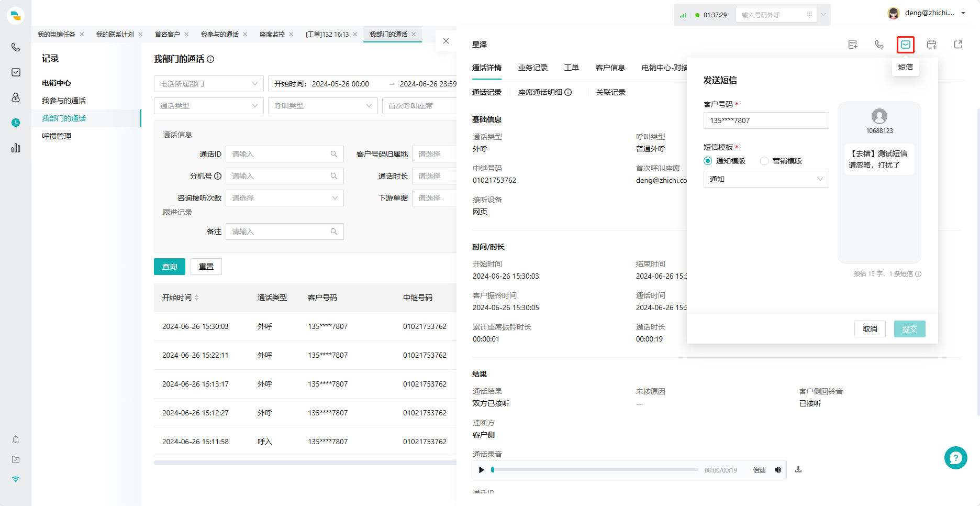The width and height of the screenshot is (980, 506).
Task: Open the statistics bar chart sidebar icon
Action: [16, 148]
